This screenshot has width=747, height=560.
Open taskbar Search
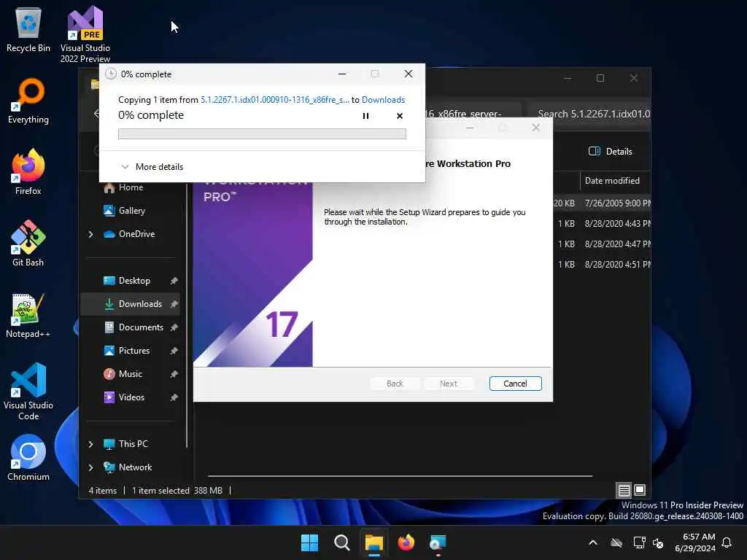tap(342, 542)
